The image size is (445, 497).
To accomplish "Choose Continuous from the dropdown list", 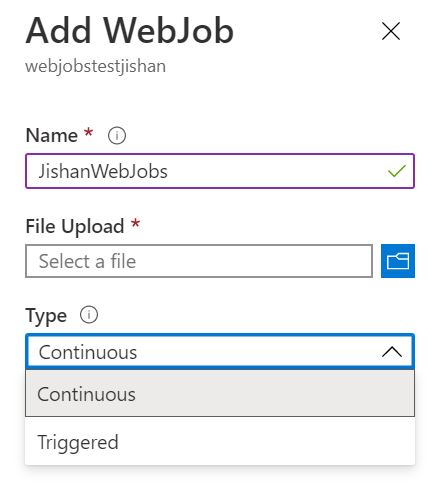I will point(220,394).
